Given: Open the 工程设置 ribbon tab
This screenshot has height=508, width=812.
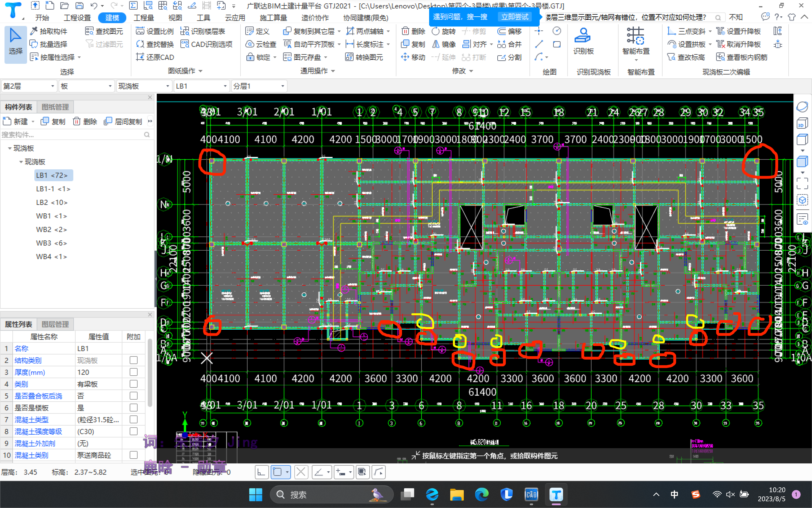Looking at the screenshot, I should 77,17.
